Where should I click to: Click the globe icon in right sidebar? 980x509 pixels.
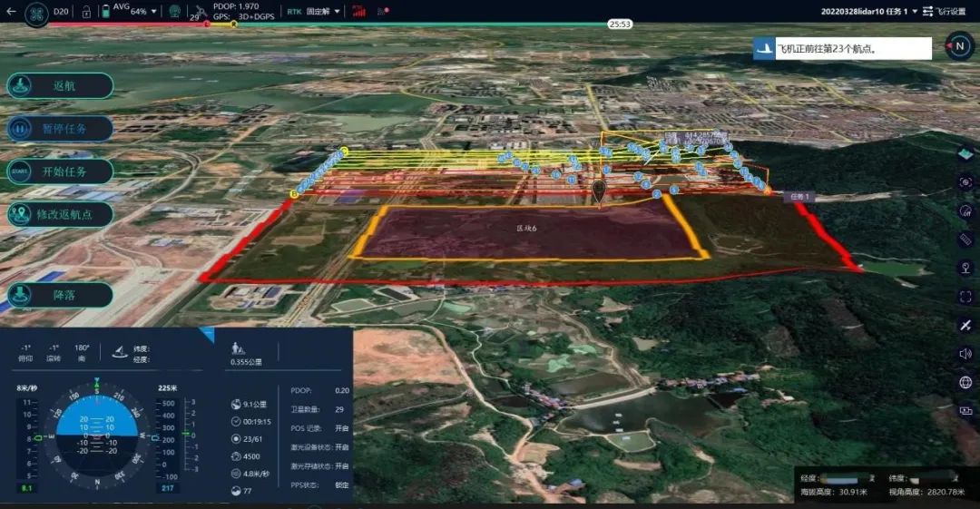[965, 382]
